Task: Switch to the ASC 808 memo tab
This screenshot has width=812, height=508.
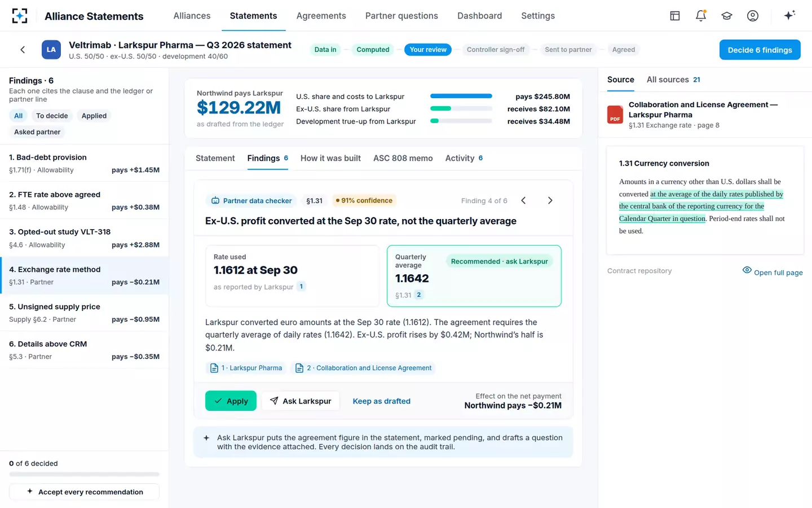Action: (403, 158)
